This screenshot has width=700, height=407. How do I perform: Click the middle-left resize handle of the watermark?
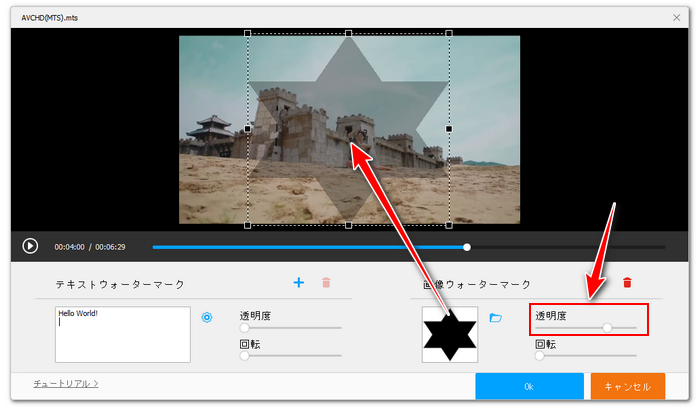point(248,129)
